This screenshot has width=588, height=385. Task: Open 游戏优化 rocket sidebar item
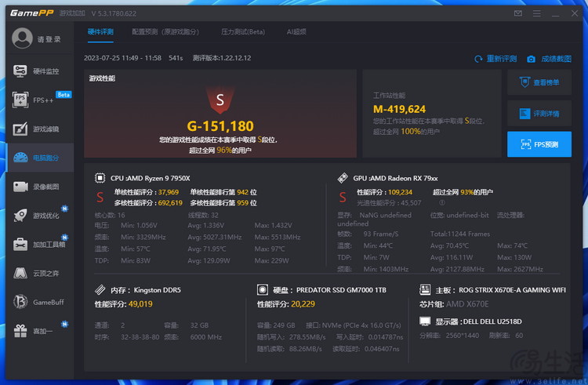[39, 216]
